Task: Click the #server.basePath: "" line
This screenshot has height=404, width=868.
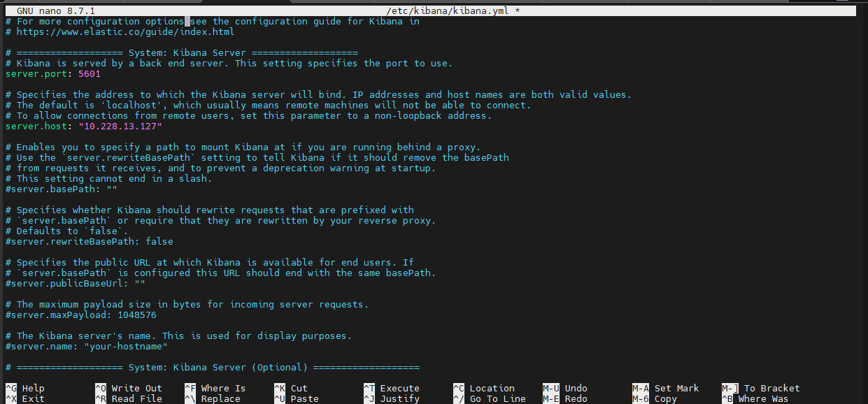Action: coord(62,189)
